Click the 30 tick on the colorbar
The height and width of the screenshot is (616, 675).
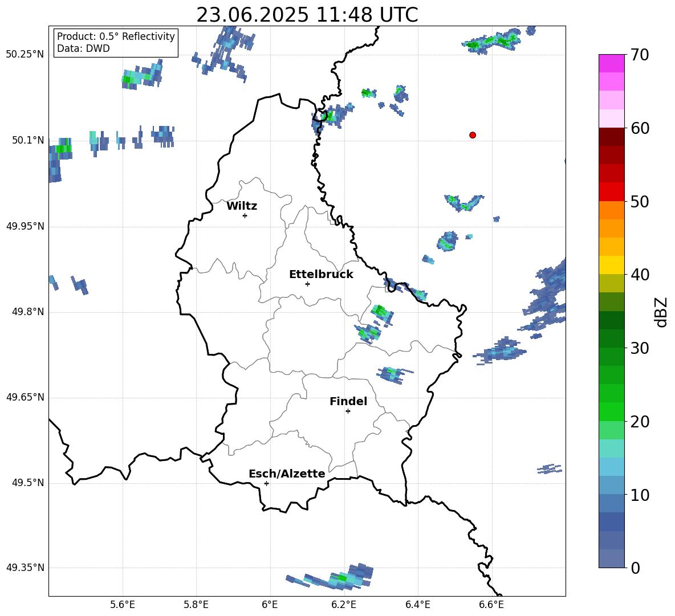click(640, 348)
